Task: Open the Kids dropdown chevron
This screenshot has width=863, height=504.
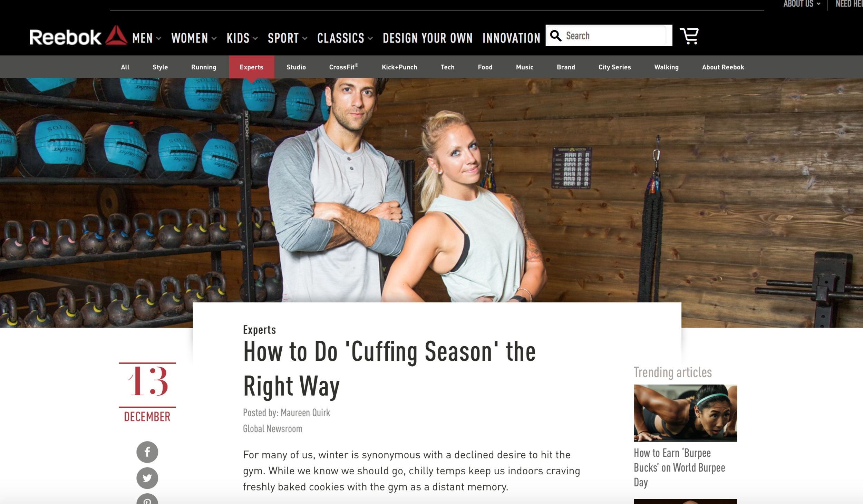Action: tap(255, 38)
